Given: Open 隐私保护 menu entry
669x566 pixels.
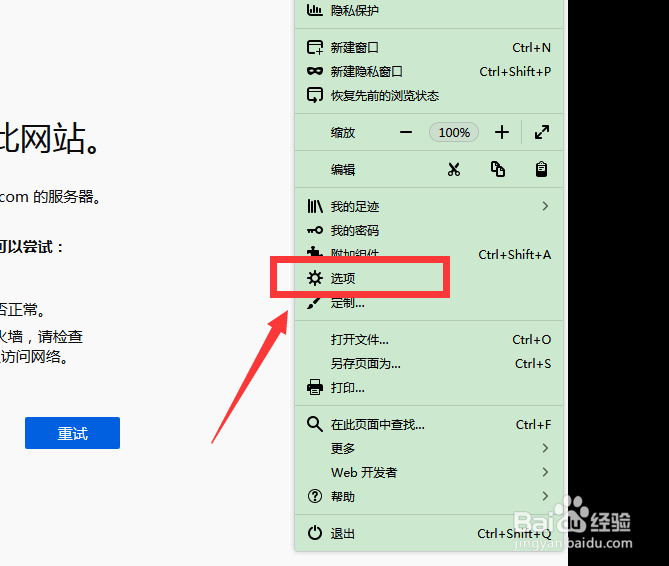Looking at the screenshot, I should [429, 10].
